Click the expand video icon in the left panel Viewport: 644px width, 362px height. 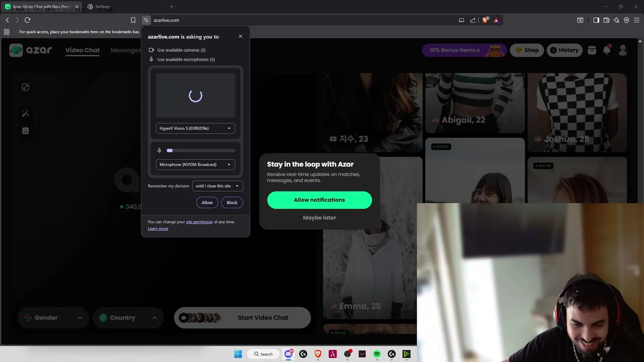coord(25,87)
